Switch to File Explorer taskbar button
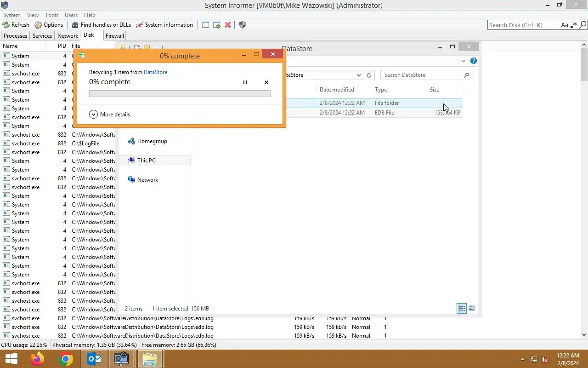The image size is (588, 368). point(150,359)
